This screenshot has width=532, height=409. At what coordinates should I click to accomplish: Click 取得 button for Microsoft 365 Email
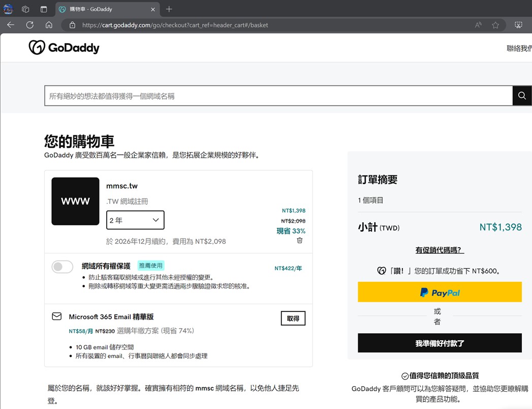tap(293, 318)
